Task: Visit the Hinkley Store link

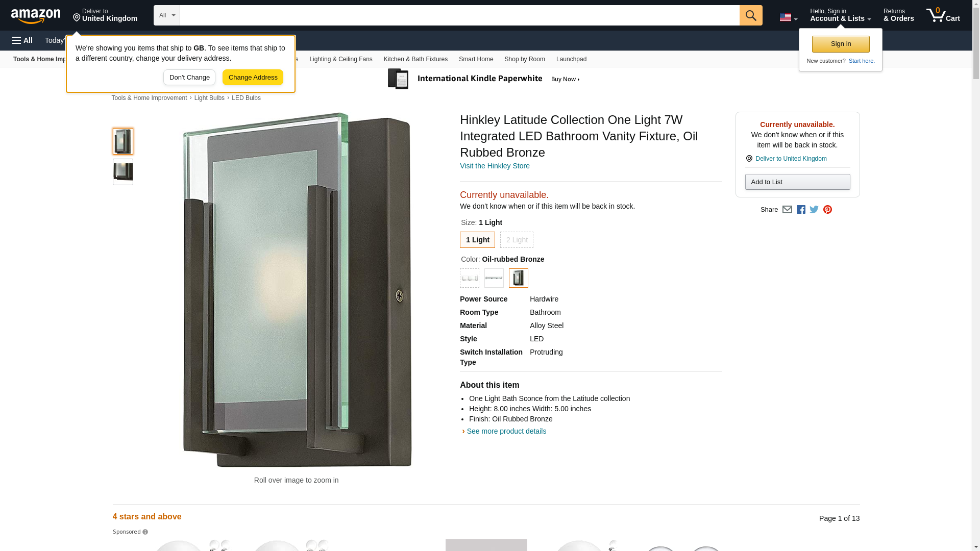Action: (494, 166)
